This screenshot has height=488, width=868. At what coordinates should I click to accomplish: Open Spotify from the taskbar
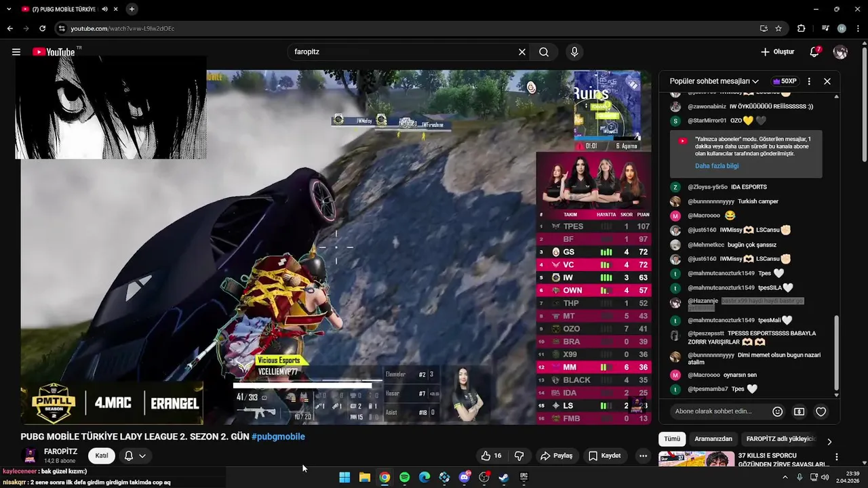coord(404,477)
